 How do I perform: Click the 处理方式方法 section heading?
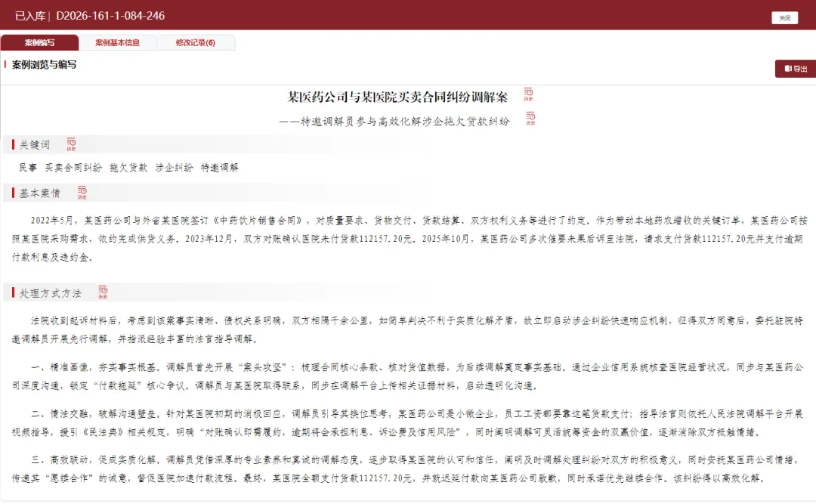coord(51,293)
